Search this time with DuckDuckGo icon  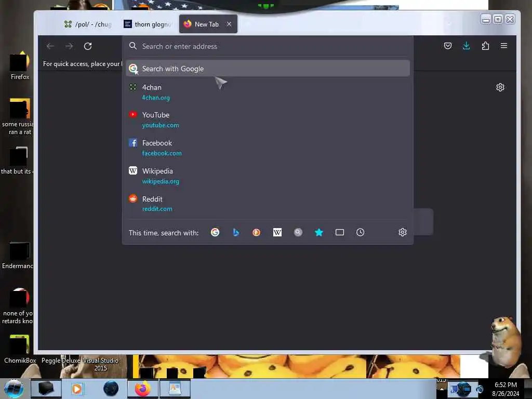pos(257,232)
